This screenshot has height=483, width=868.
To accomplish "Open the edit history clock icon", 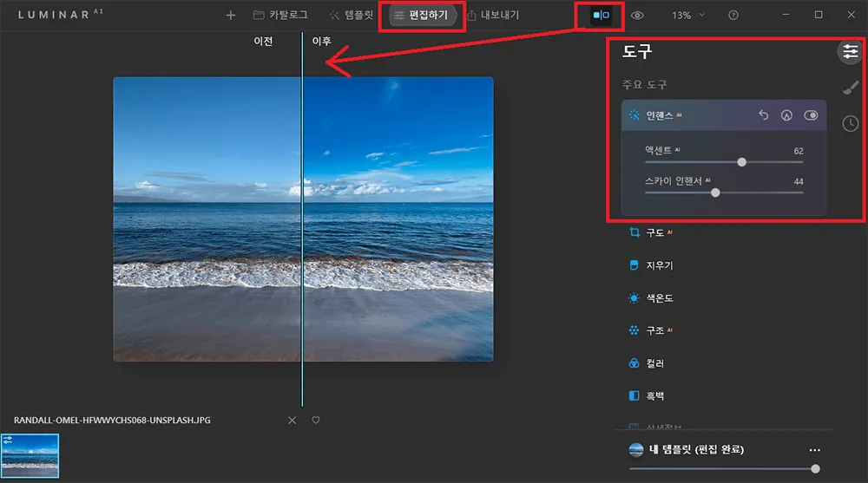I will 850,123.
